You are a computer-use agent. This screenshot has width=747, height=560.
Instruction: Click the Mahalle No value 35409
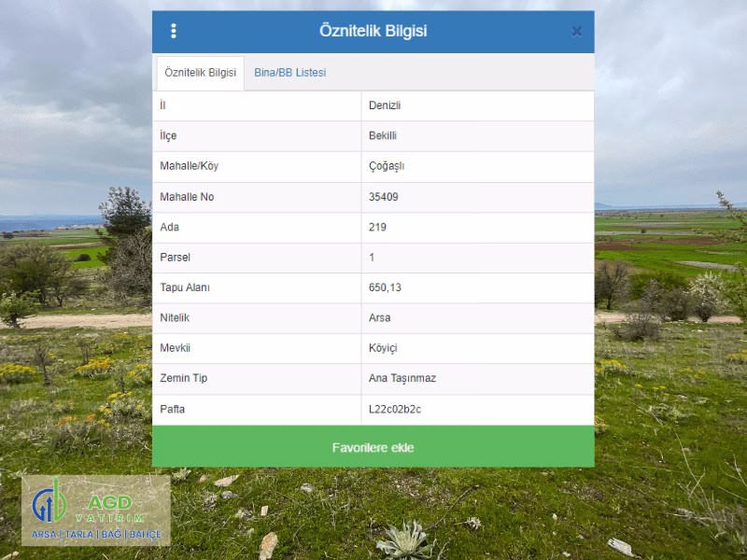[x=384, y=197]
